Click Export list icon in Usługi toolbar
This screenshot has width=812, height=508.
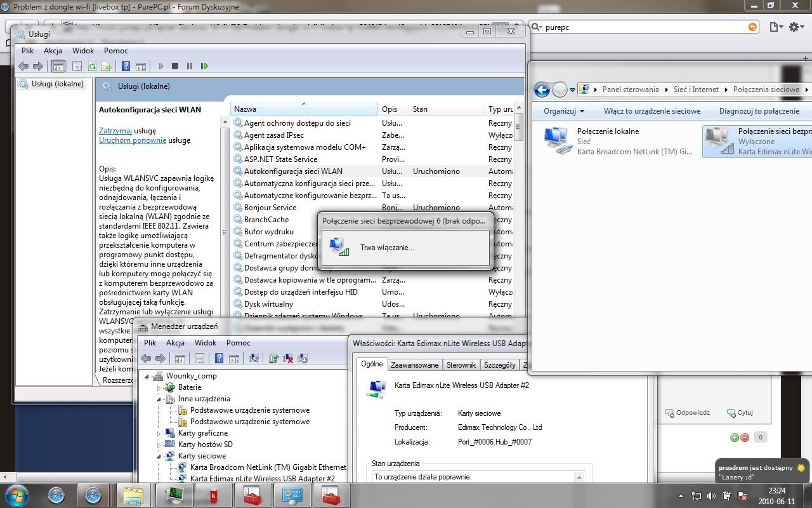point(107,66)
